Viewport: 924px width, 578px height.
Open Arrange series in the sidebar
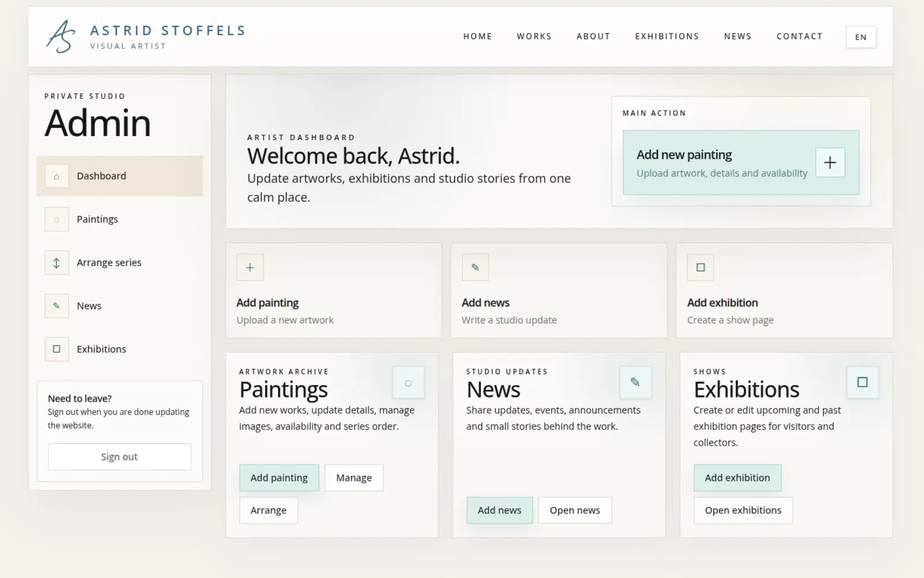(120, 263)
